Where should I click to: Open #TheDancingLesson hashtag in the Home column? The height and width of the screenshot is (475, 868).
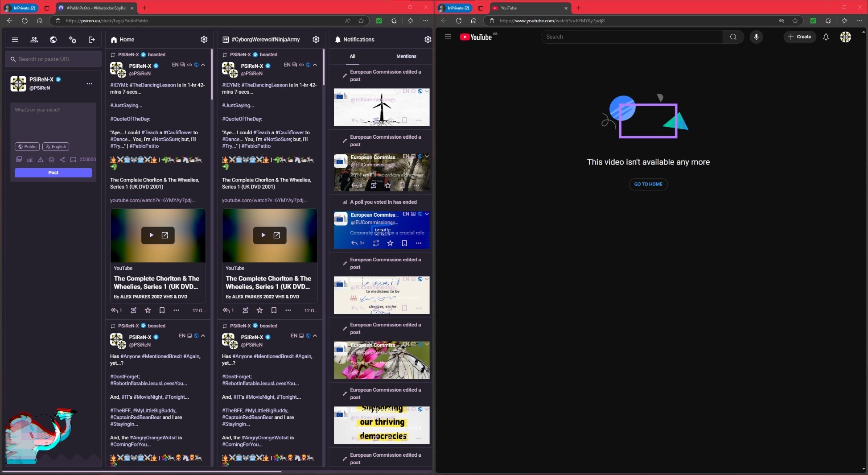(152, 85)
